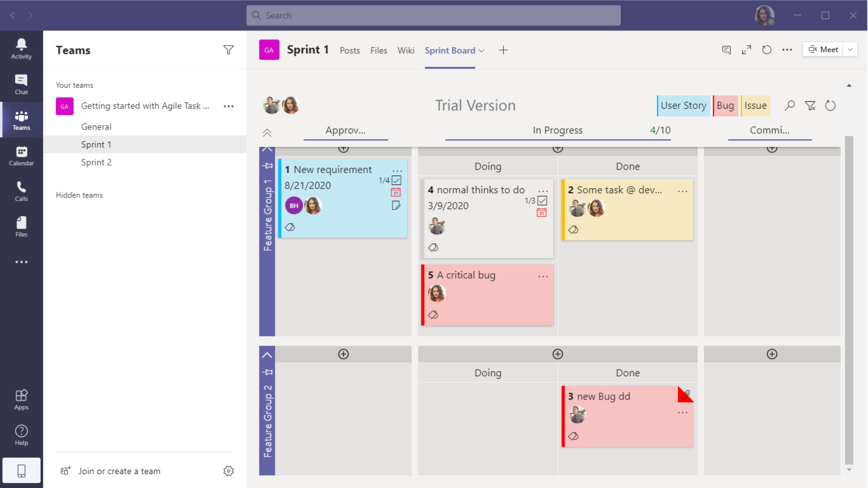
Task: Open the Sprint Board dropdown
Action: pos(480,50)
